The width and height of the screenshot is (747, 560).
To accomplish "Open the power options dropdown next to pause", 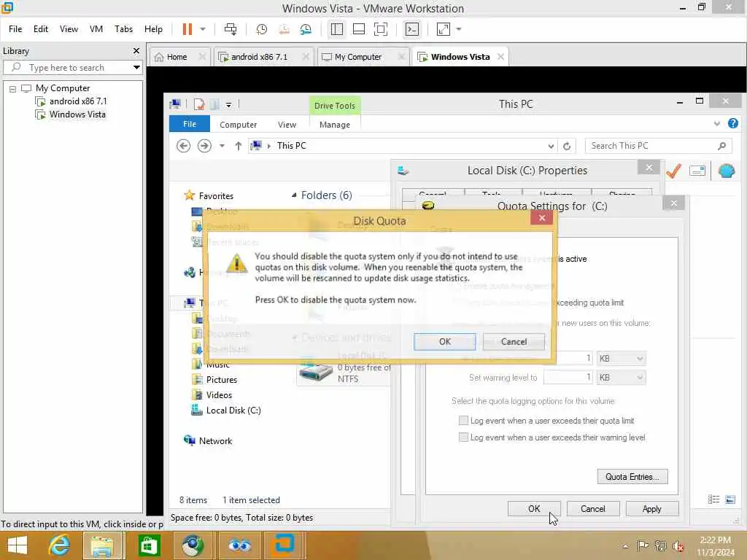I will (x=203, y=29).
